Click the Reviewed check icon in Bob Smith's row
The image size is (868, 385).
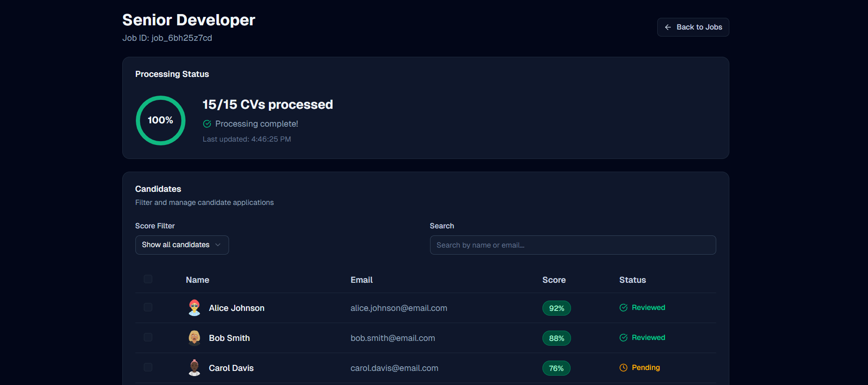(x=623, y=338)
